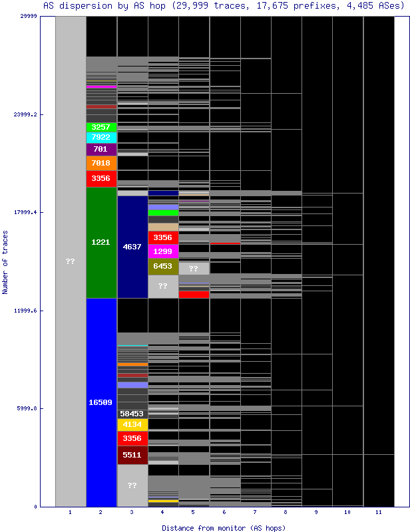The width and height of the screenshot is (410, 532).
Task: Click gray ?? block below AS 5511
Action: [x=132, y=485]
